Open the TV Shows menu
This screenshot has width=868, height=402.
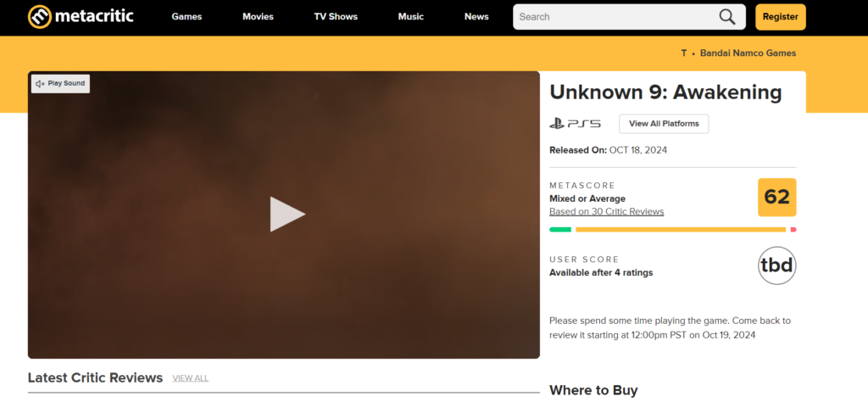point(336,17)
